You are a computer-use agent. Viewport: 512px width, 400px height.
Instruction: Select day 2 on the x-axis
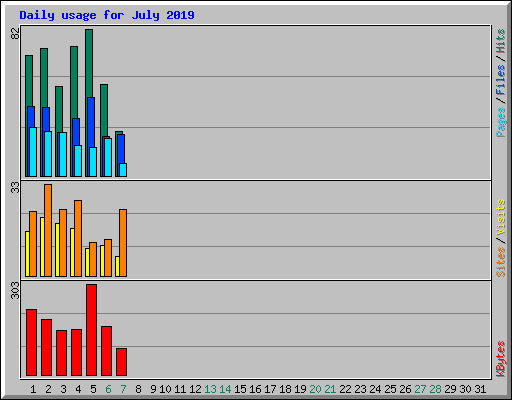(x=48, y=389)
